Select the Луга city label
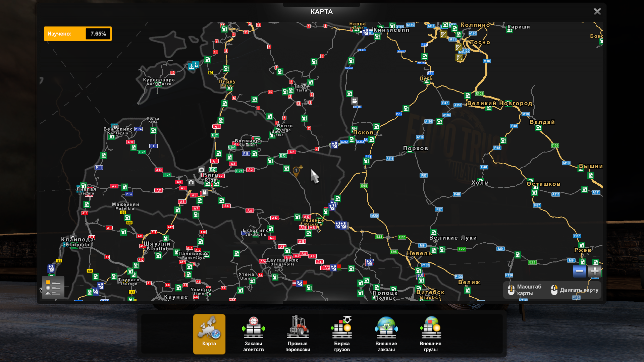Image resolution: width=644 pixels, height=362 pixels. [426, 78]
